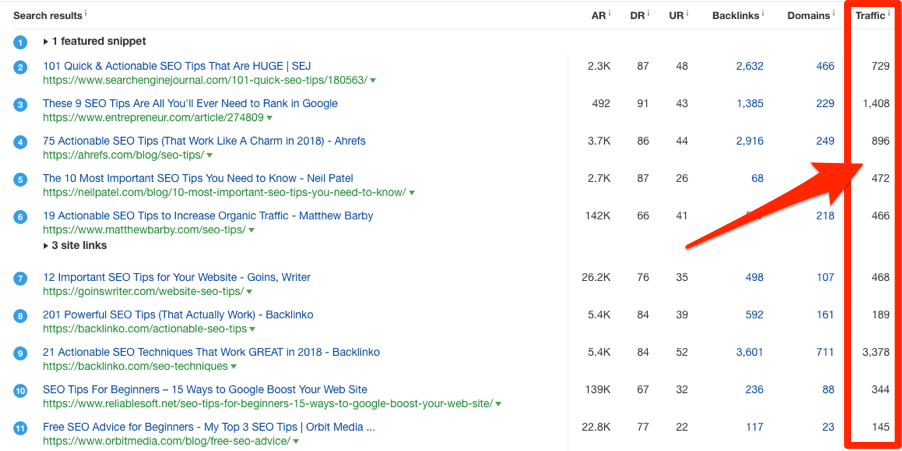Click domains count 466
The width and height of the screenshot is (902, 451).
point(825,67)
